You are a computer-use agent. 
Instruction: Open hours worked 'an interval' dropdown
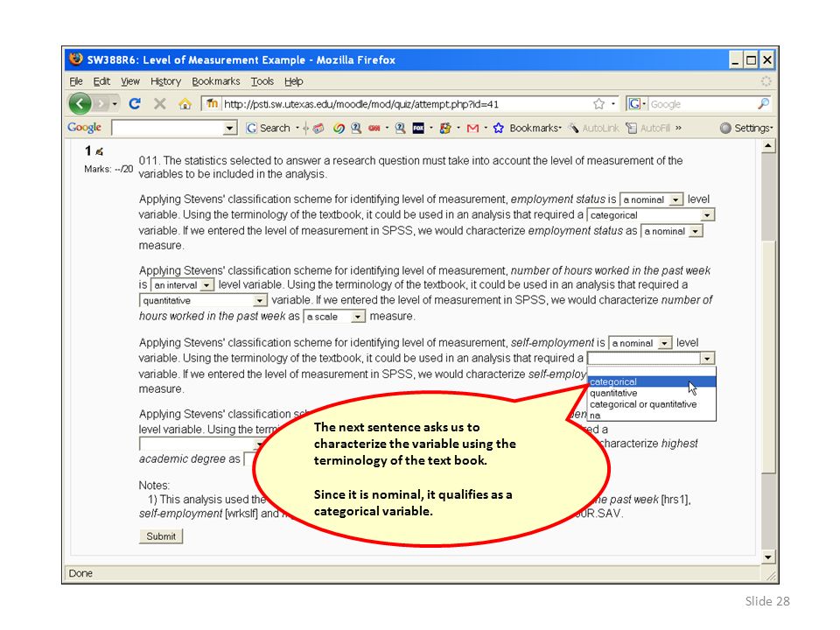click(x=182, y=285)
